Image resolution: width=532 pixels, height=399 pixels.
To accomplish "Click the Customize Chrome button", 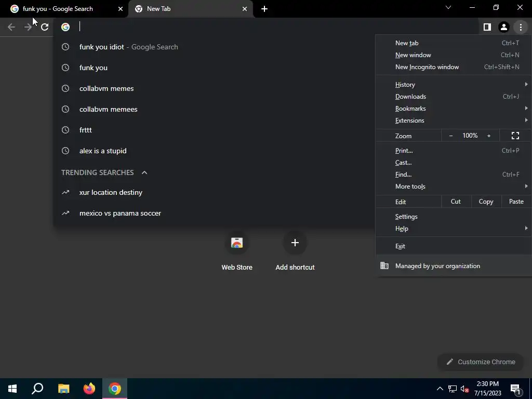I will [481, 362].
